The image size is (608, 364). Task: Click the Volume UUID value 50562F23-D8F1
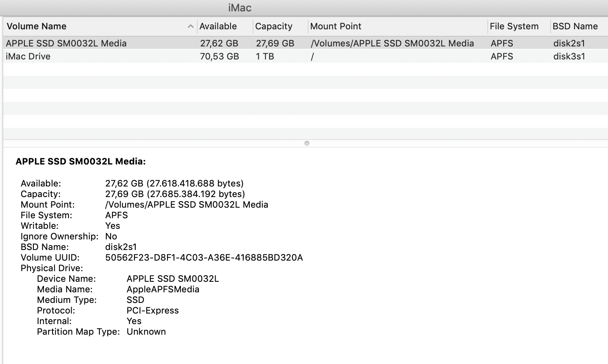point(204,257)
